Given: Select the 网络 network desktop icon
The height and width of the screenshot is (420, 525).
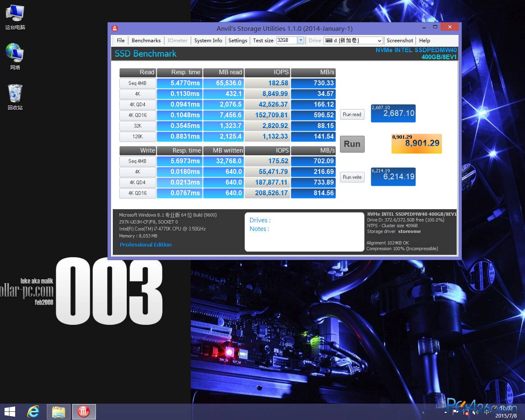Looking at the screenshot, I should 15,57.
